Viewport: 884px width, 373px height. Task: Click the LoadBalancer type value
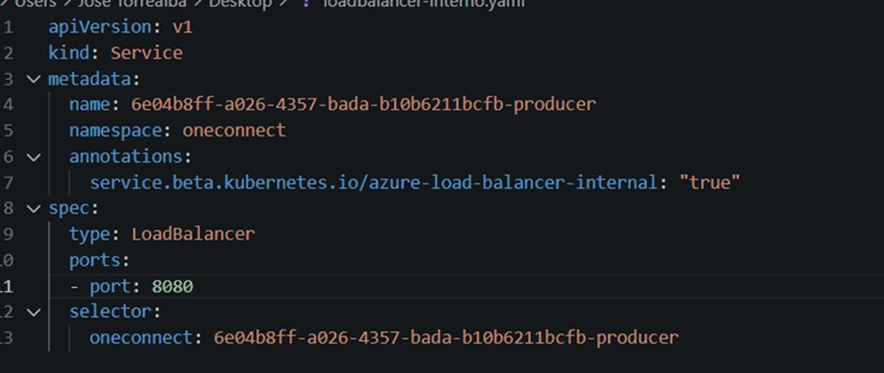pos(193,234)
